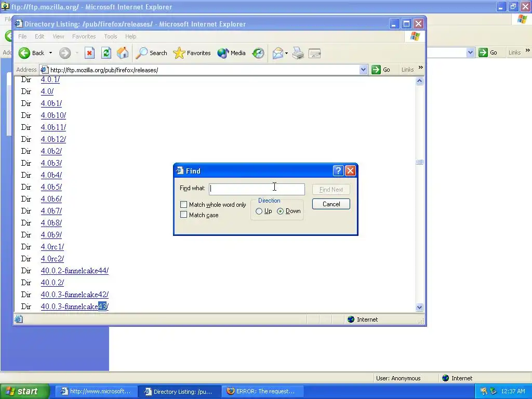Click the status bar resize grip
This screenshot has height=399, width=532.
(x=422, y=321)
